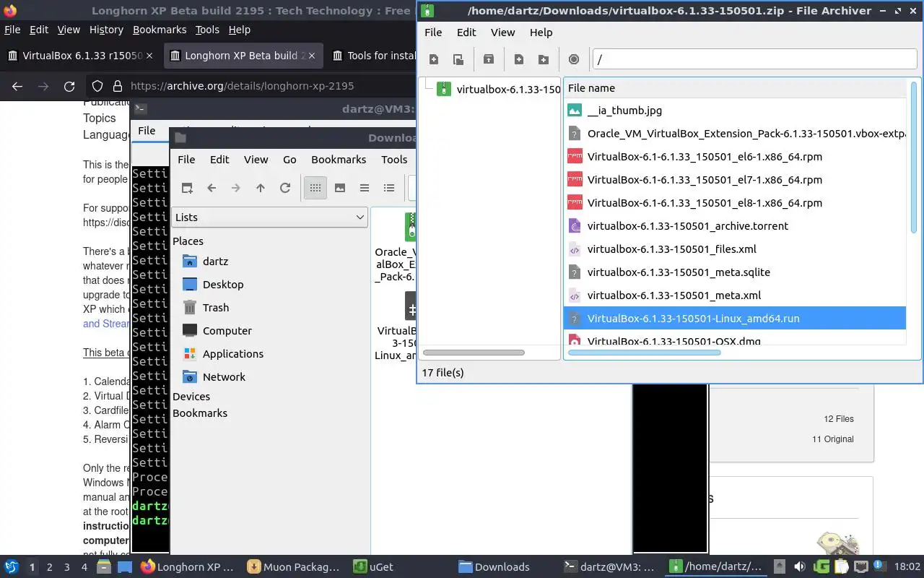
Task: Open the Lists side pane dropdown
Action: [270, 217]
